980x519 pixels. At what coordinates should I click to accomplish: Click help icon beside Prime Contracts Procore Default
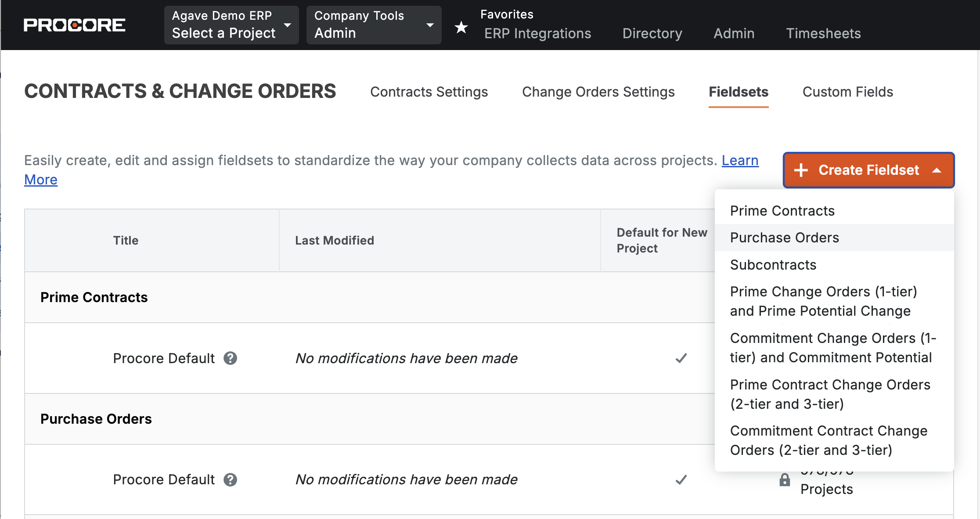point(230,358)
